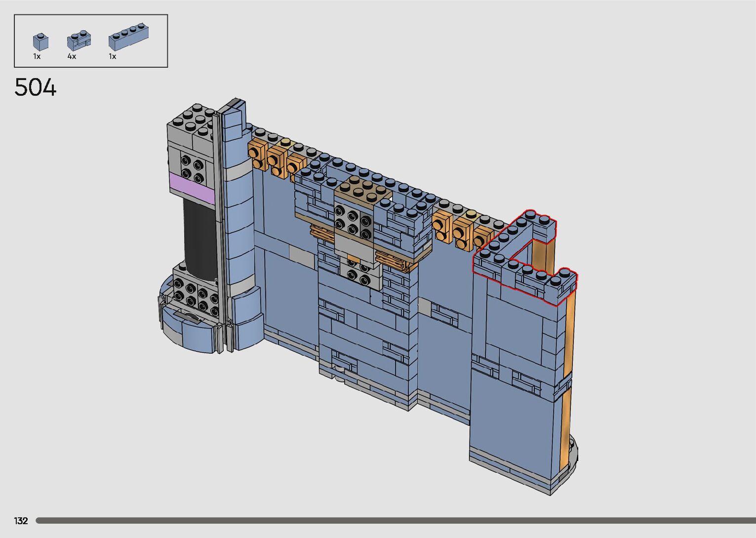Click the step number 504
The width and height of the screenshot is (756, 538).
[x=36, y=87]
